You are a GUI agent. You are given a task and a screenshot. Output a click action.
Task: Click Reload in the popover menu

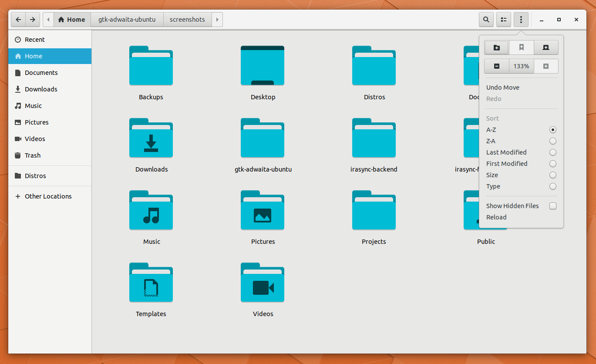click(x=496, y=217)
